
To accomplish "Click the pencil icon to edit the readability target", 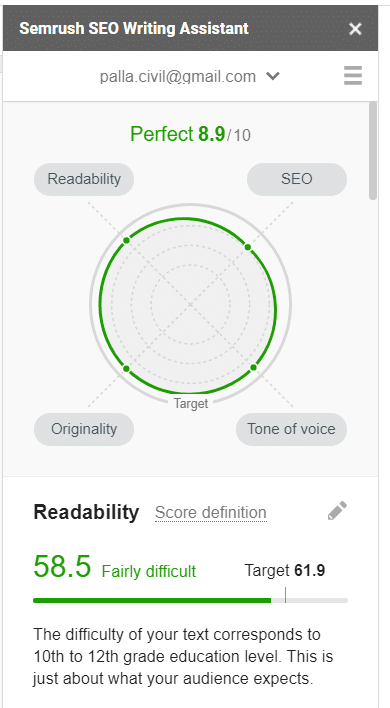I will [x=337, y=511].
